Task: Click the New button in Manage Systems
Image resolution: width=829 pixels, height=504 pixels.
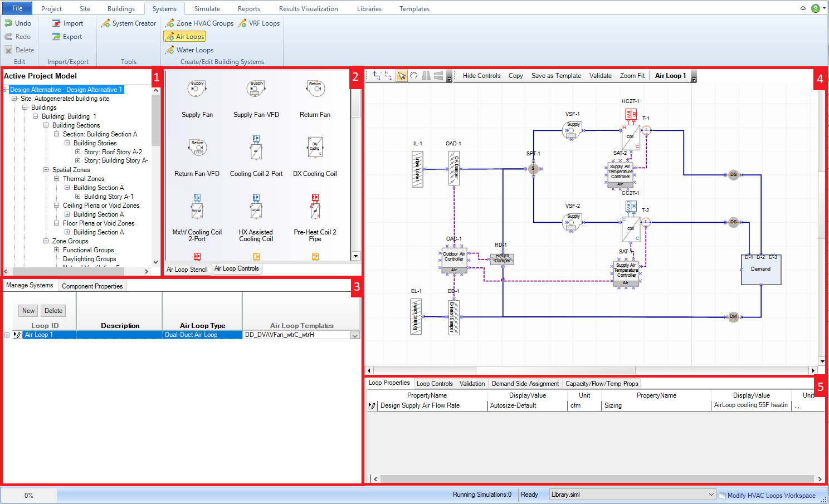Action: coord(28,311)
